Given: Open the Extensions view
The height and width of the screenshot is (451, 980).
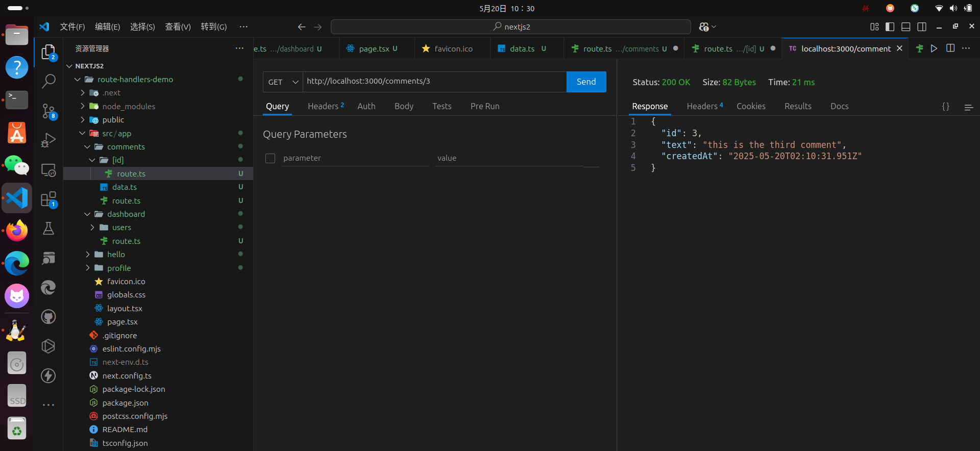Looking at the screenshot, I should [x=48, y=199].
